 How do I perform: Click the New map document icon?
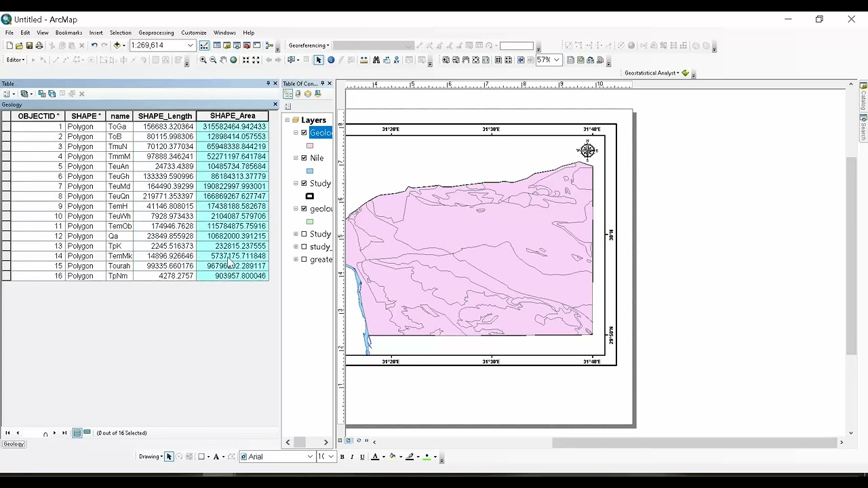click(9, 45)
